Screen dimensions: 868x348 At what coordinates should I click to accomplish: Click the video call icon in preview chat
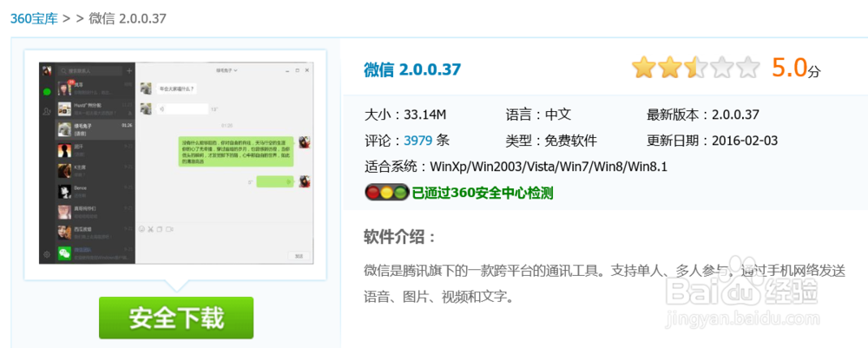(169, 228)
